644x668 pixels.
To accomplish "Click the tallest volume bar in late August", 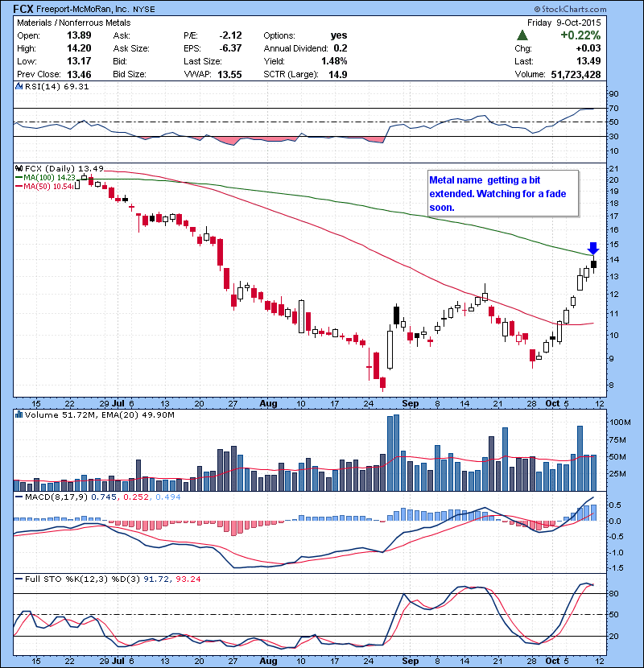I will tap(396, 453).
